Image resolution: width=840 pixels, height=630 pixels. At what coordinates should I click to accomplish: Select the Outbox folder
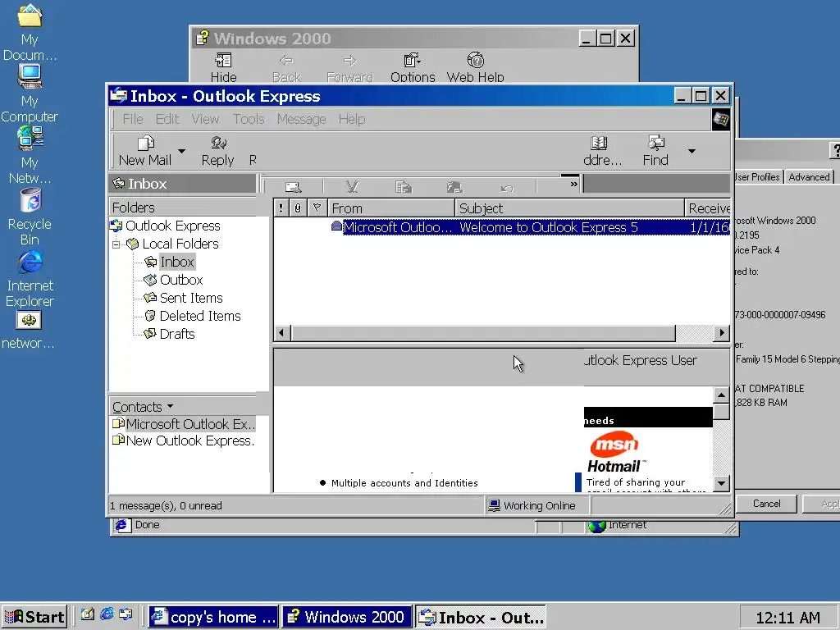coord(181,280)
